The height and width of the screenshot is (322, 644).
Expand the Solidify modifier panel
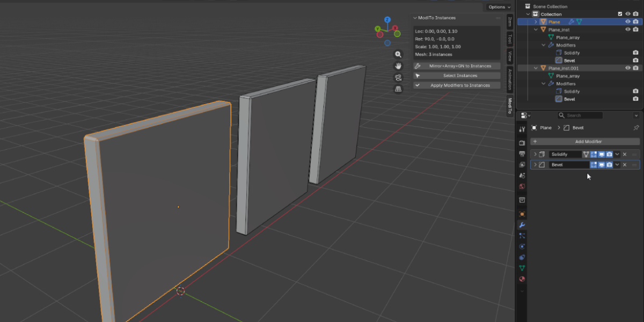[535, 154]
